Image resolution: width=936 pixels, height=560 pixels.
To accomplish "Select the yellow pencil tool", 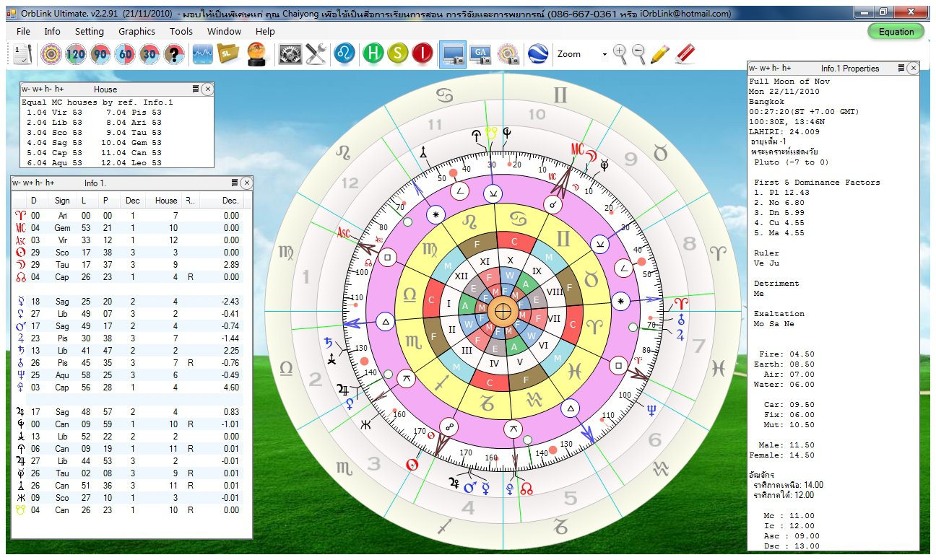I will tap(659, 54).
